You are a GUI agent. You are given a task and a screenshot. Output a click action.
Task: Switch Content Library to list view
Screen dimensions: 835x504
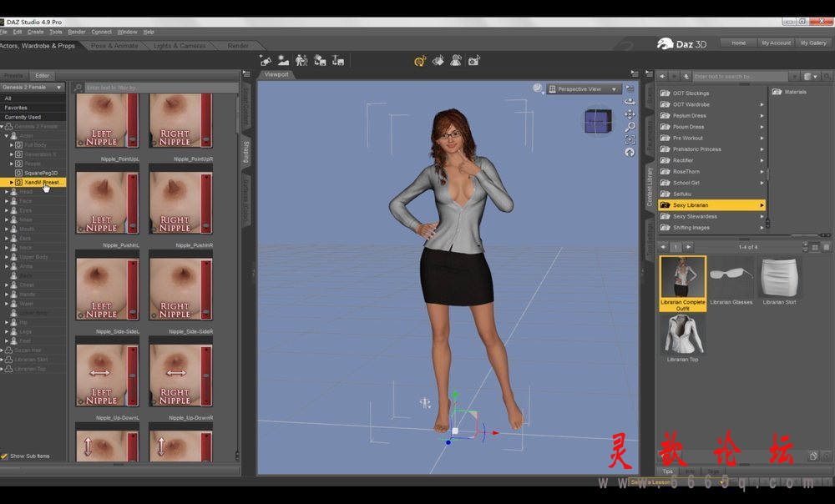tap(826, 248)
